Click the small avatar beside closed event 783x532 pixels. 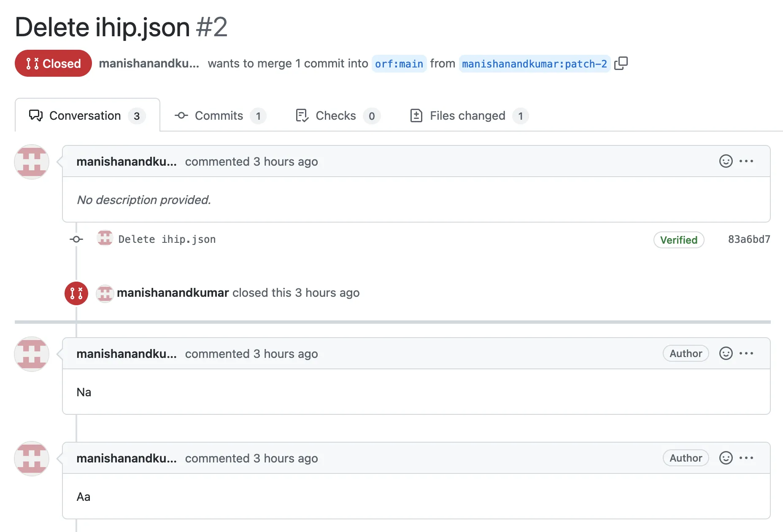[105, 293]
